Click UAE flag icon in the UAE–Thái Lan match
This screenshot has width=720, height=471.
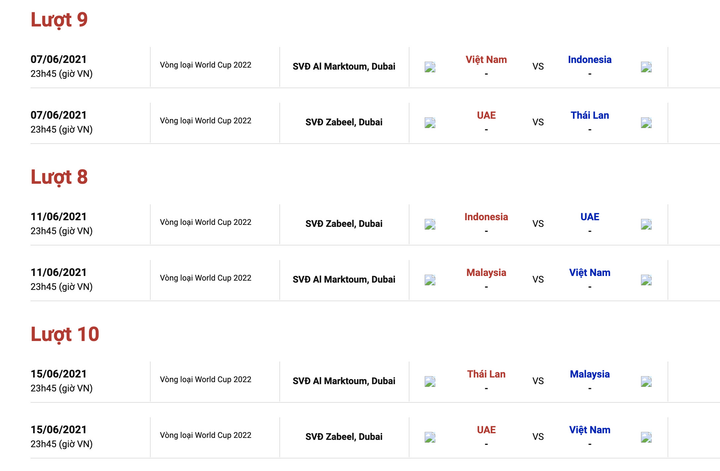click(430, 123)
